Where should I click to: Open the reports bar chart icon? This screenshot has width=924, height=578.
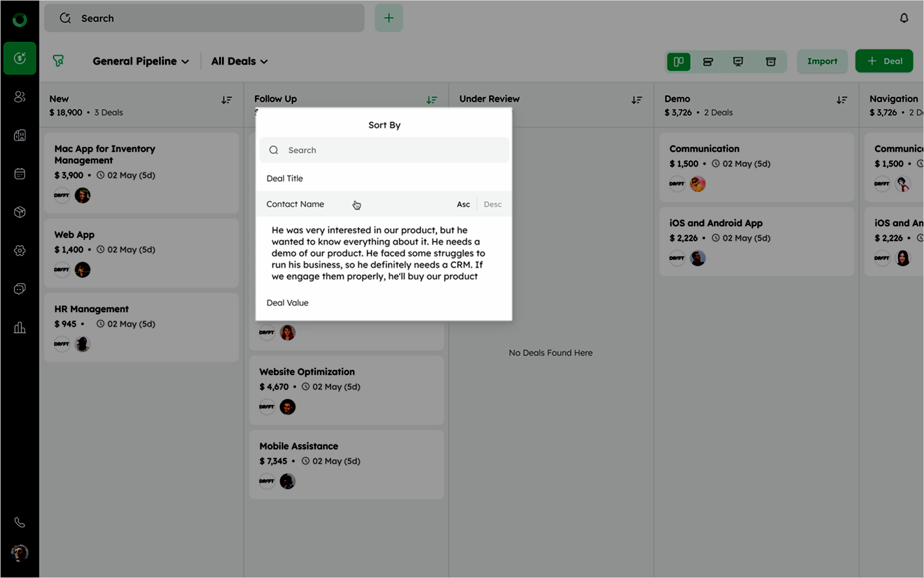[20, 328]
